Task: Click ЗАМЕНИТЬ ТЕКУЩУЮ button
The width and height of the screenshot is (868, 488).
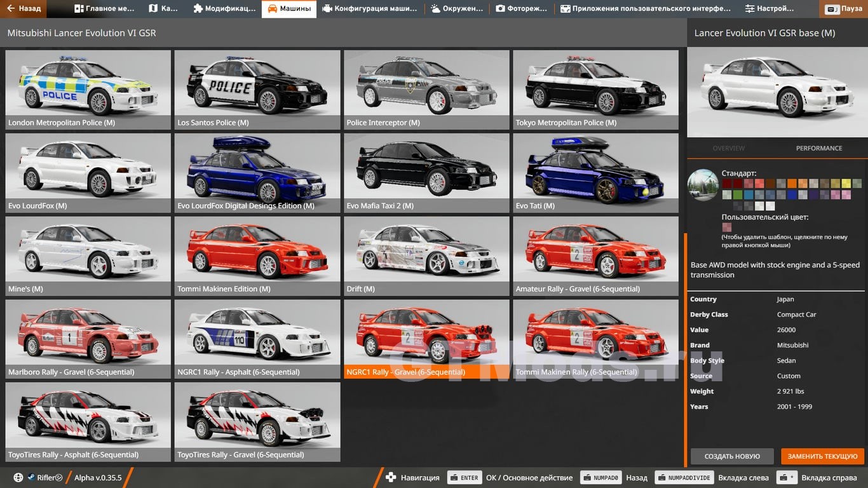Action: tap(823, 456)
